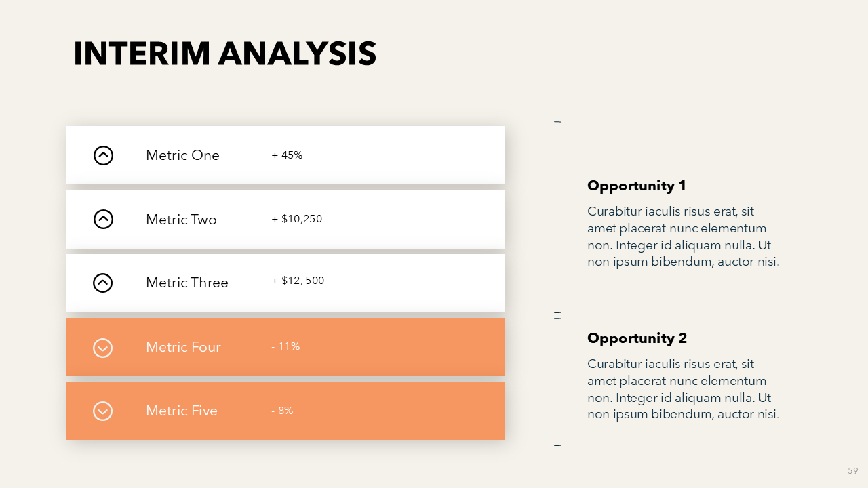This screenshot has height=488, width=868.
Task: Click the - 8% value
Action: [x=282, y=411]
